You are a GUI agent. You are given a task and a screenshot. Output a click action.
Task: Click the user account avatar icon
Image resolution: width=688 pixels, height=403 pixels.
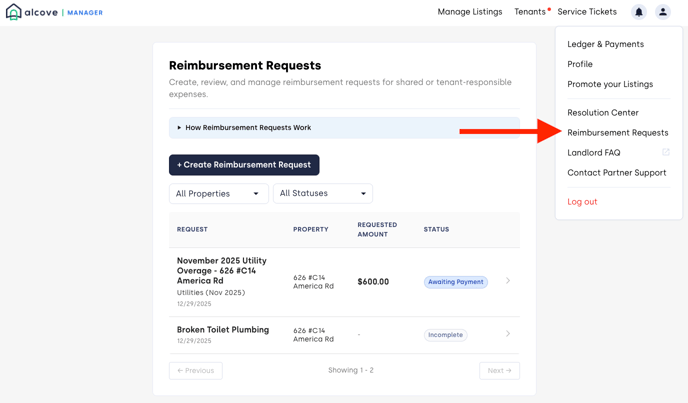click(x=663, y=12)
